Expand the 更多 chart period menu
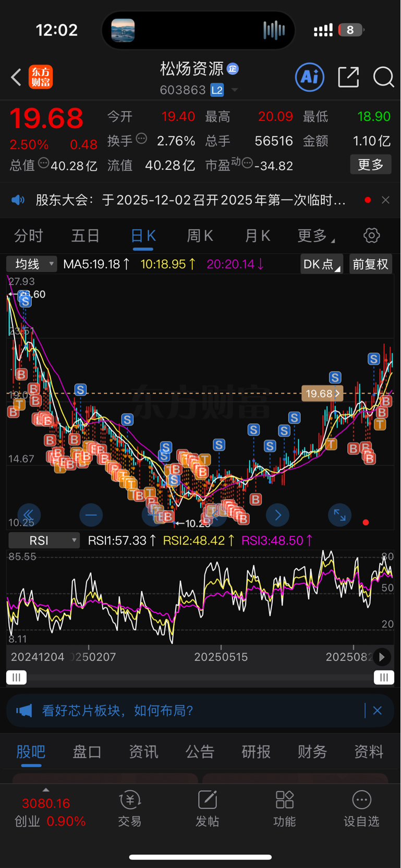 coord(315,236)
